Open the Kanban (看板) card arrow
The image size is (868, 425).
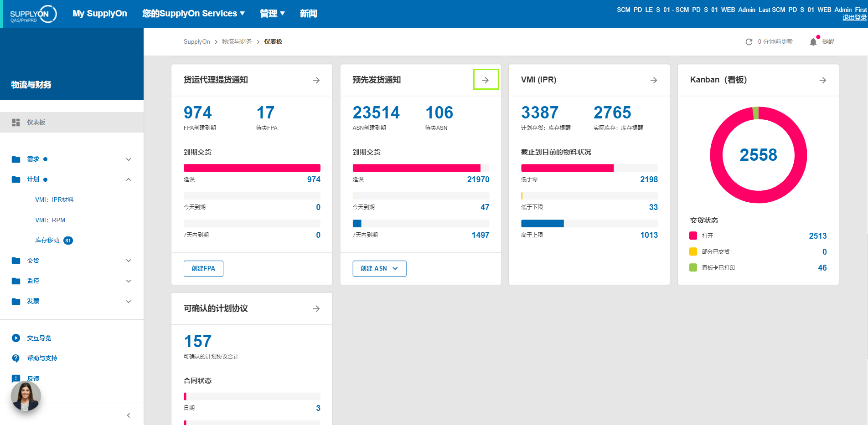point(823,80)
